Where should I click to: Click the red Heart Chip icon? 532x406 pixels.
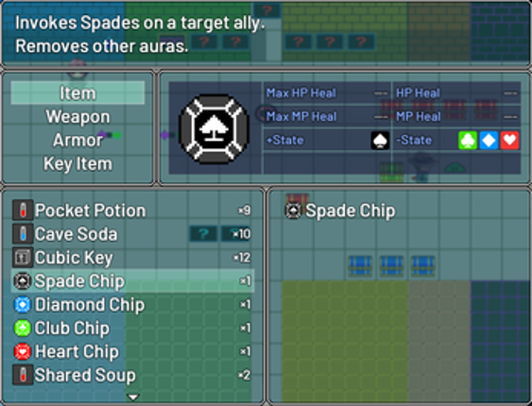click(x=23, y=351)
